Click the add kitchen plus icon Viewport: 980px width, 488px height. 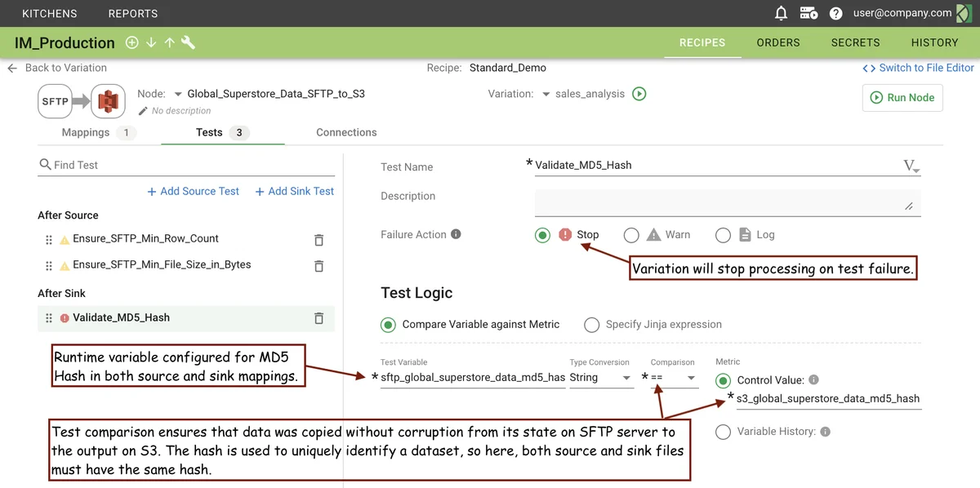click(x=131, y=42)
